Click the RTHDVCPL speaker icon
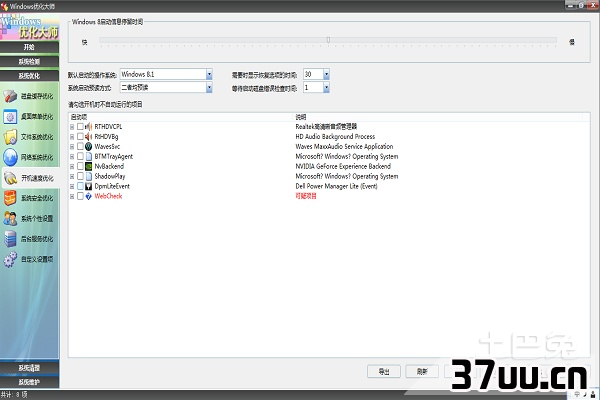Viewport: 600px width, 400px height. pyautogui.click(x=88, y=126)
